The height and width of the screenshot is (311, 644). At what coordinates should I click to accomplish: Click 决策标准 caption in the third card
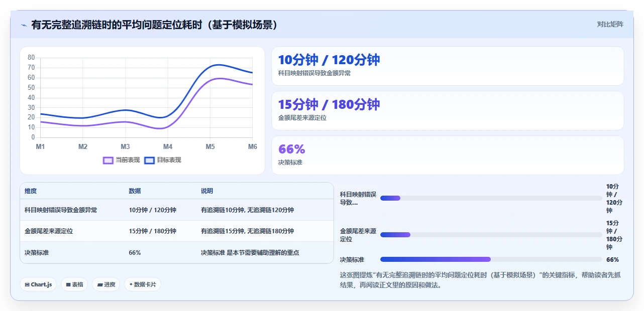point(290,163)
